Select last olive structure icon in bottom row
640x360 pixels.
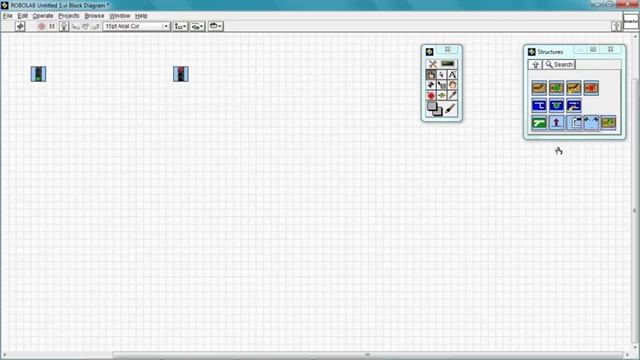point(609,123)
